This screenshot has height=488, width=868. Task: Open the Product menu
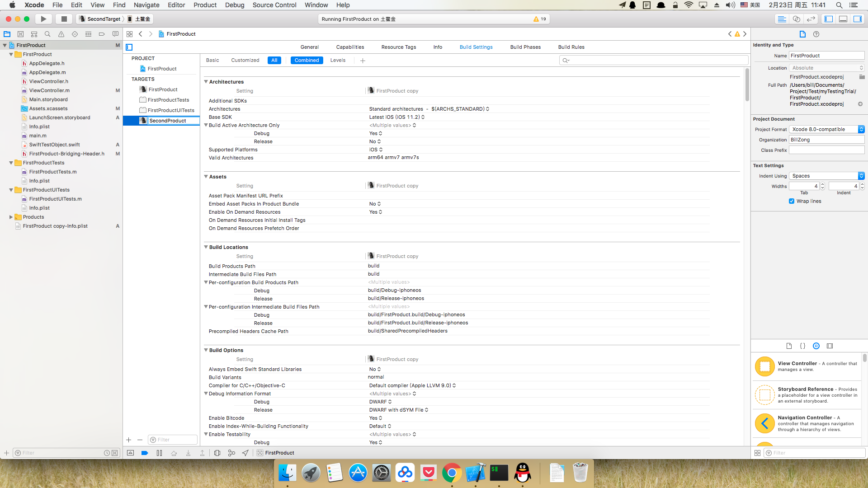coord(205,5)
